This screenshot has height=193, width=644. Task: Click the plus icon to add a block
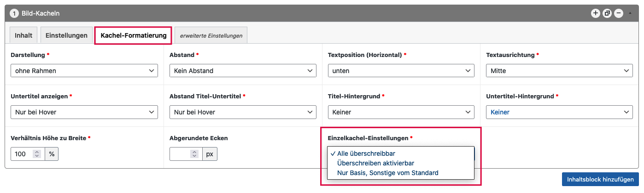click(x=596, y=13)
